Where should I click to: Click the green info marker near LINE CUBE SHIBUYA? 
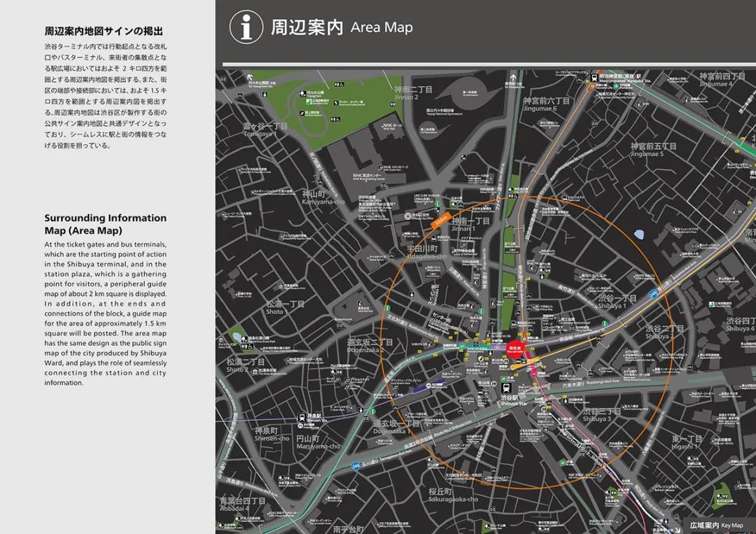437,204
